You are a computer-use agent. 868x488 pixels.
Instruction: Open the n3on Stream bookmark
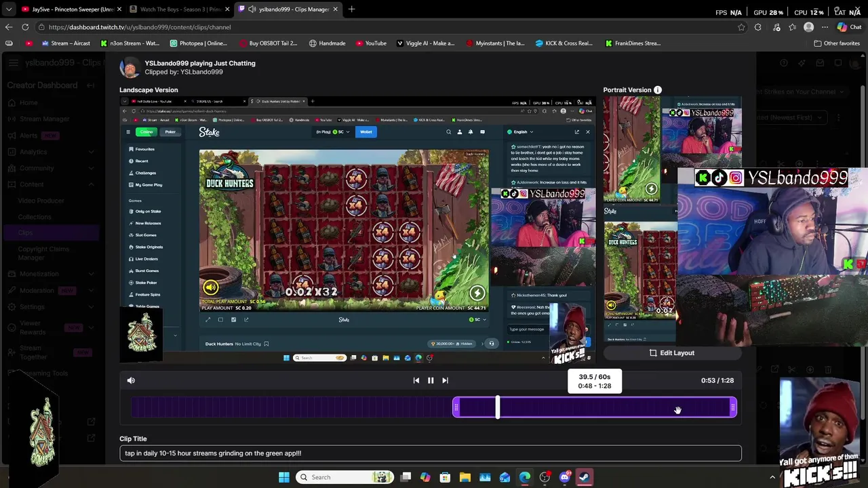click(x=130, y=43)
